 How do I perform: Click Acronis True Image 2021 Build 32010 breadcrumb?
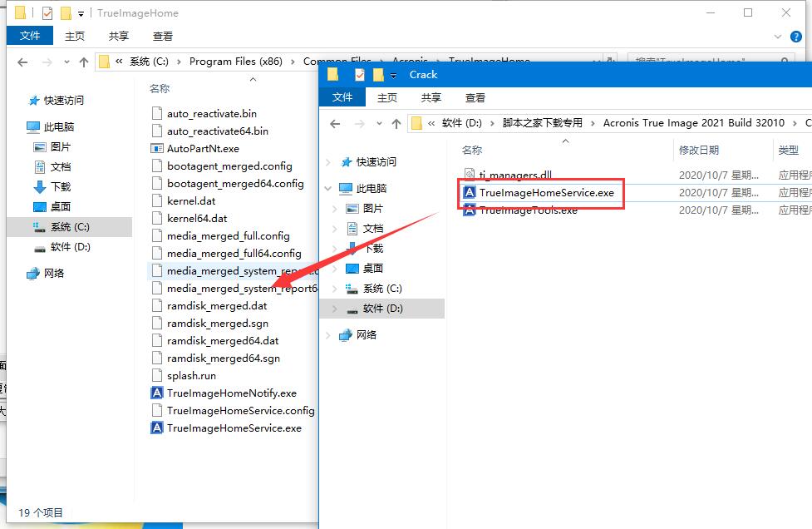tap(693, 123)
